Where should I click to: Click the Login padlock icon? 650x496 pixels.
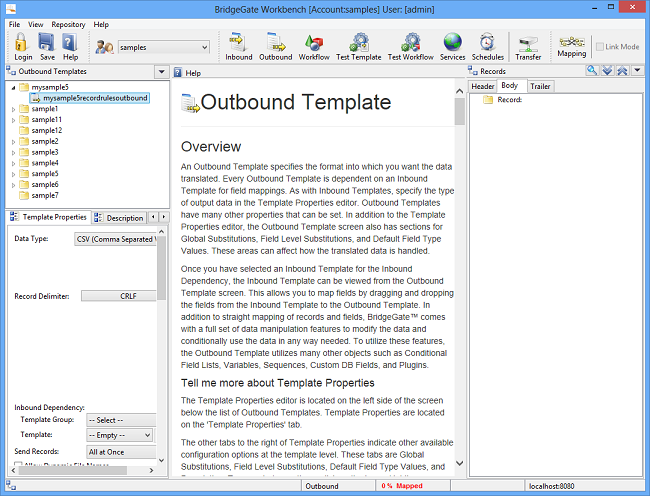click(21, 42)
